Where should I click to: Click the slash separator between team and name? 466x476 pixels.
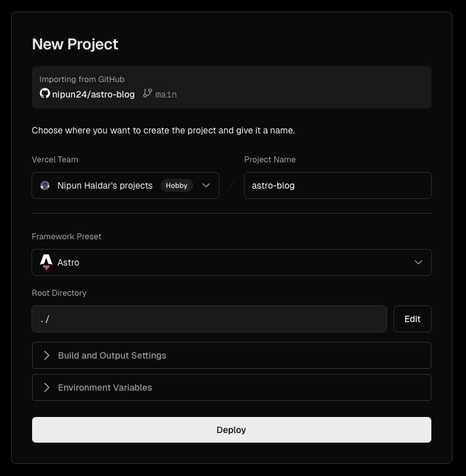click(x=232, y=185)
